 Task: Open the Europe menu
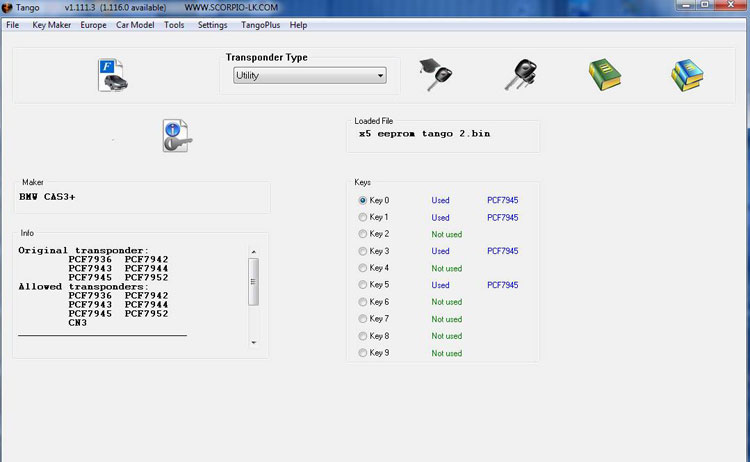[93, 25]
